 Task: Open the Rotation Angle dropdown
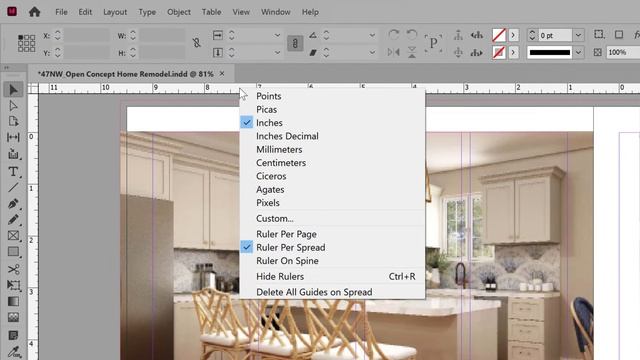pyautogui.click(x=372, y=36)
